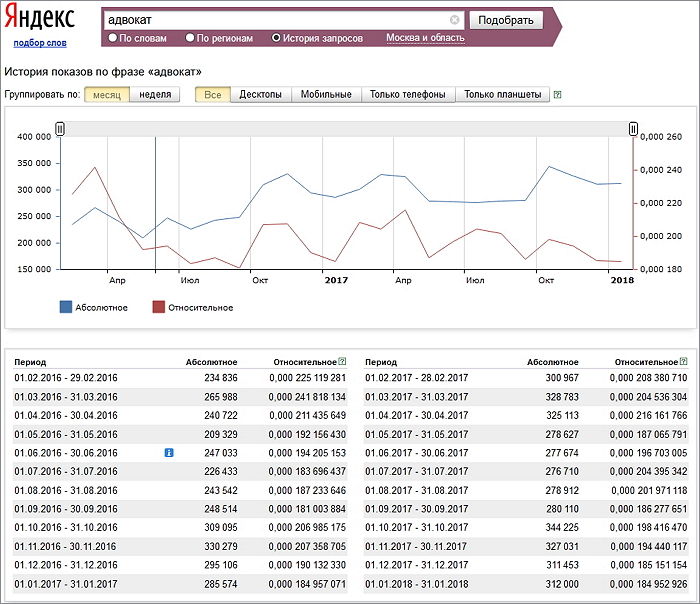Open help icon next to device filter tabs
The height and width of the screenshot is (604, 700).
point(557,95)
